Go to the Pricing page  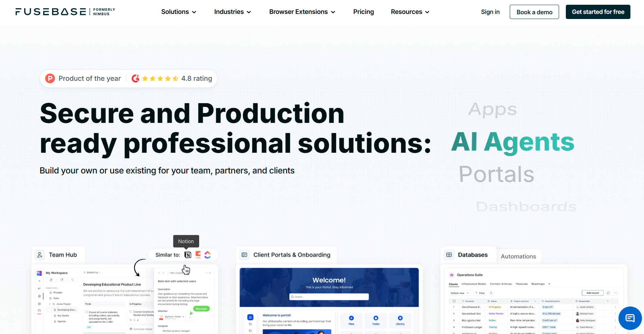(364, 12)
